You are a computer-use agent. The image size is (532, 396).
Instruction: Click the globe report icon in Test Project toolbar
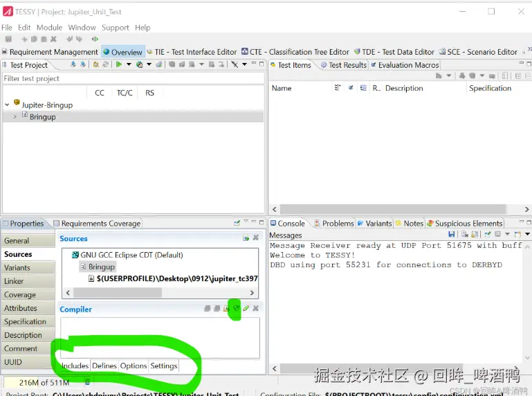pyautogui.click(x=139, y=64)
